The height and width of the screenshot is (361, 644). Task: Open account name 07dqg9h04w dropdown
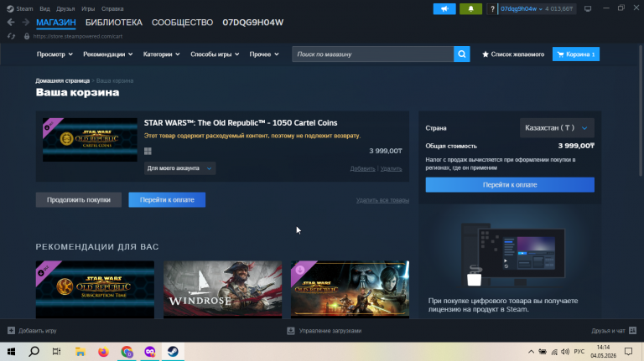pos(522,8)
